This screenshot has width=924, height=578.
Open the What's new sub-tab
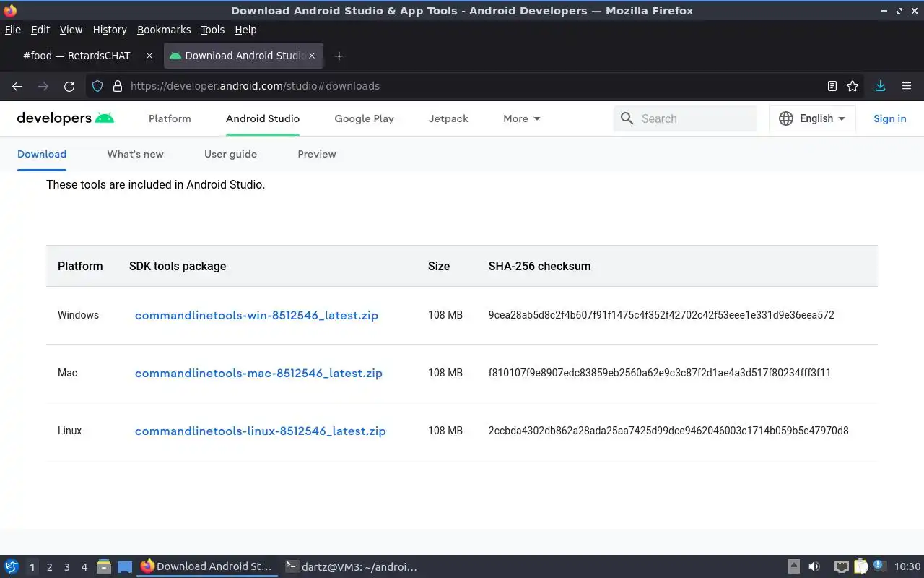coord(136,154)
